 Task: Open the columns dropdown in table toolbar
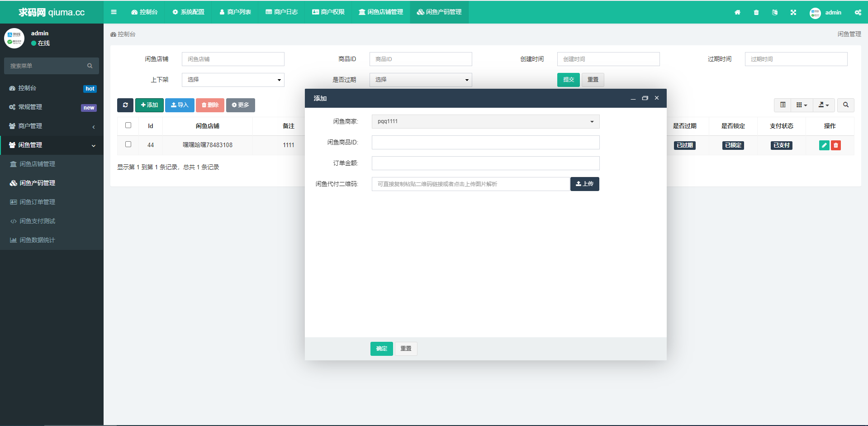click(x=802, y=105)
